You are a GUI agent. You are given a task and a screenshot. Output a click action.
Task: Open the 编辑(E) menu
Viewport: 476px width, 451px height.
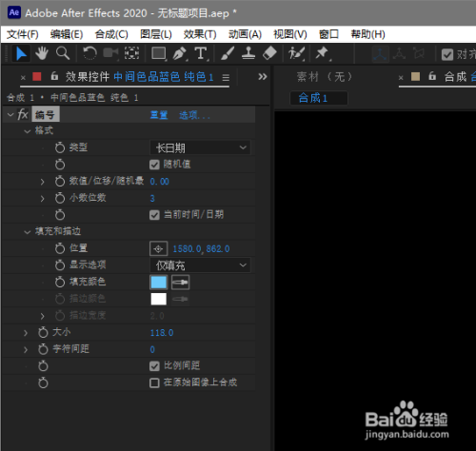[x=67, y=34]
